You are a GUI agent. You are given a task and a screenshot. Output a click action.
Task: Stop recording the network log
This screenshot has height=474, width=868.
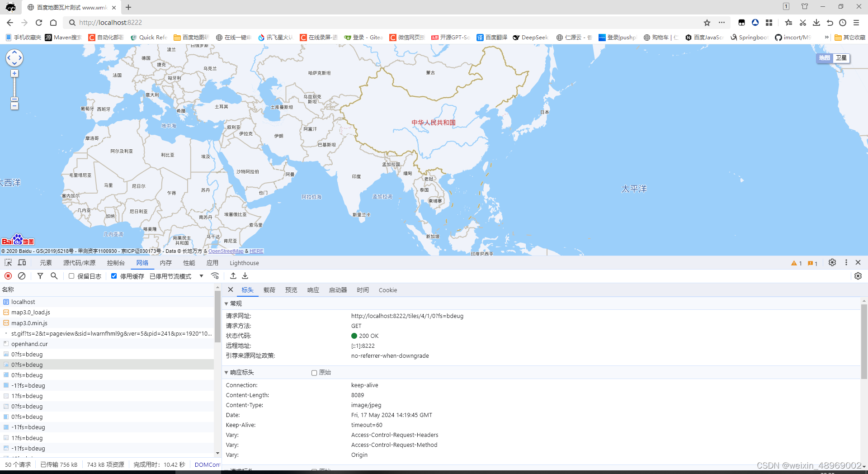click(x=8, y=276)
